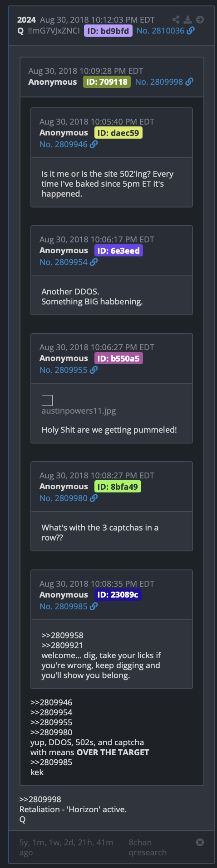Open the austinpowers11.jpg image thumbnail

47,400
